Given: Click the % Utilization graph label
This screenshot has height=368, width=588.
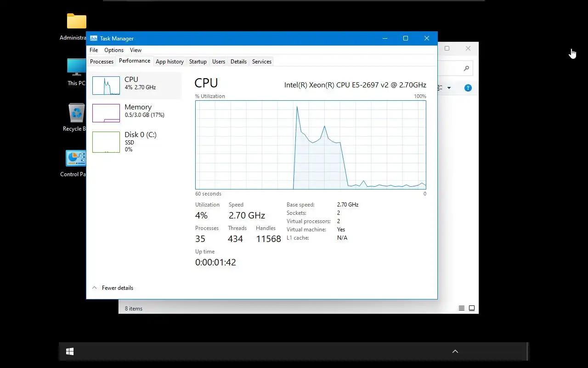Looking at the screenshot, I should click(210, 96).
